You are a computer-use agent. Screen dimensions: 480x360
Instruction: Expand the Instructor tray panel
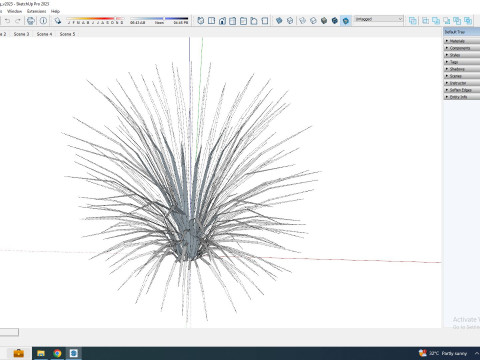pyautogui.click(x=462, y=83)
